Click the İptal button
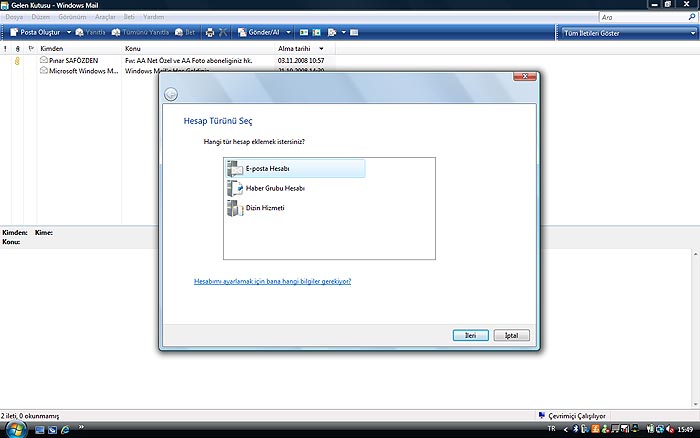This screenshot has height=438, width=700. tap(512, 335)
